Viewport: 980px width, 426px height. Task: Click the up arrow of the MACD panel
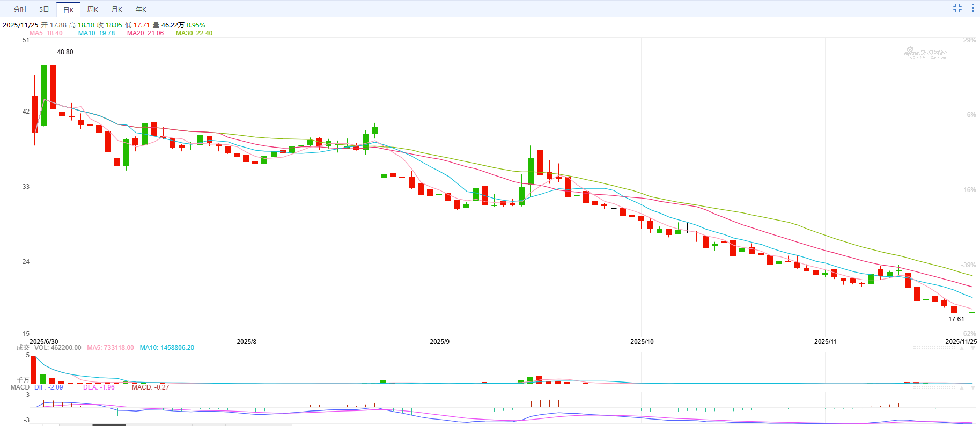click(962, 387)
